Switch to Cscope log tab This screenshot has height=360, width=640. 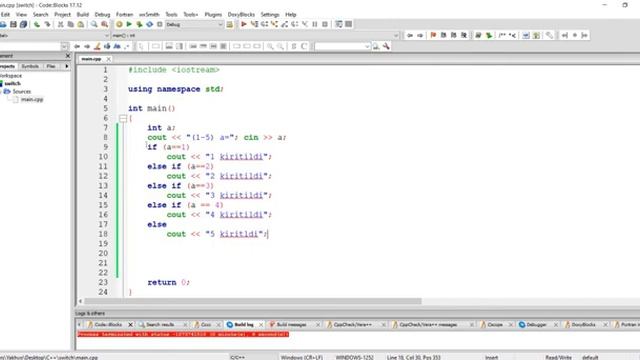click(495, 324)
